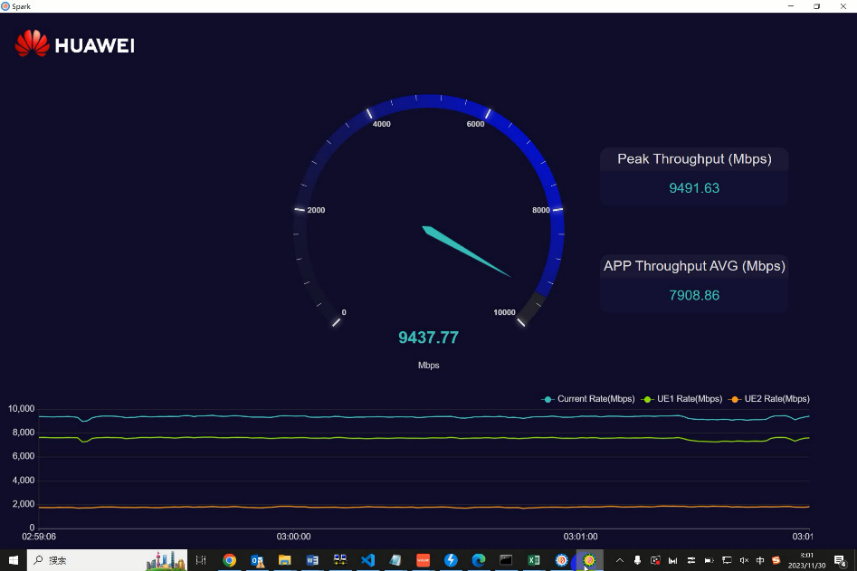Open Task View in taskbar
Viewport: 857px width, 571px height.
201,560
